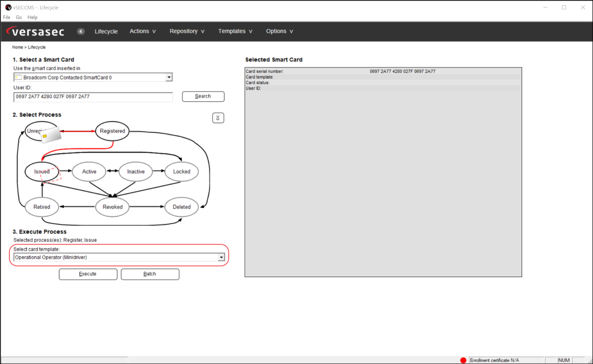Click the Home breadcrumb link
Image resolution: width=593 pixels, height=364 pixels.
(x=17, y=47)
